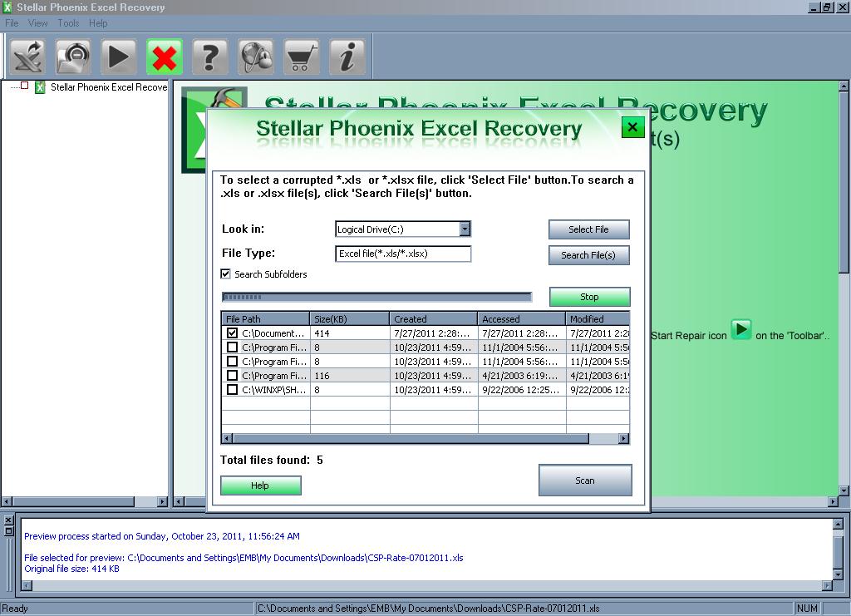Click the 4/21/2003 6:19 accessed cell
The image size is (851, 616).
(x=521, y=376)
